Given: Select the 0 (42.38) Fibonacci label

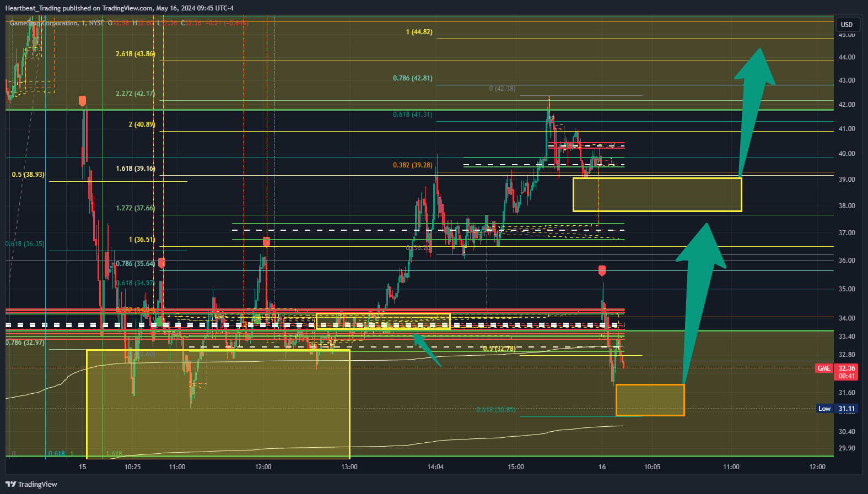Looking at the screenshot, I should (503, 89).
